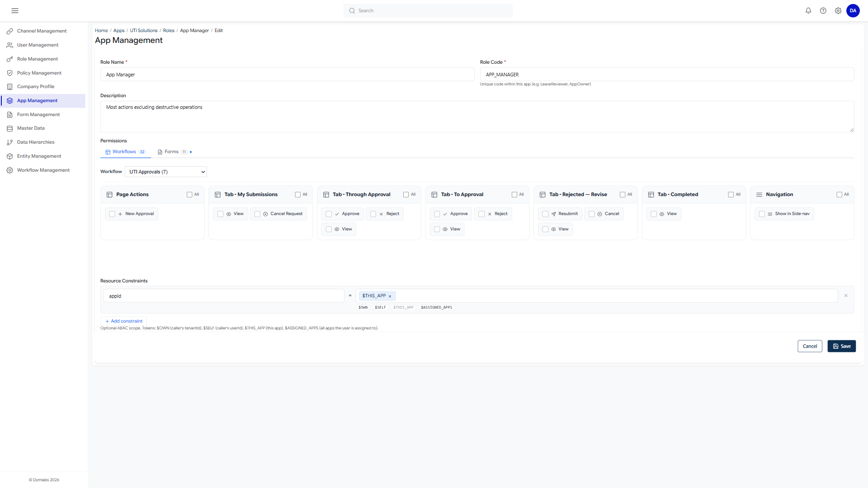Insert the $SELF token suggestion
This screenshot has height=488, width=868.
pos(380,307)
